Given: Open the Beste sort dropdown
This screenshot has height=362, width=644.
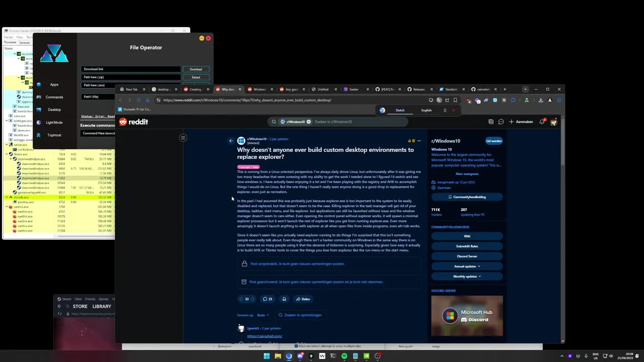Looking at the screenshot, I should click(263, 315).
